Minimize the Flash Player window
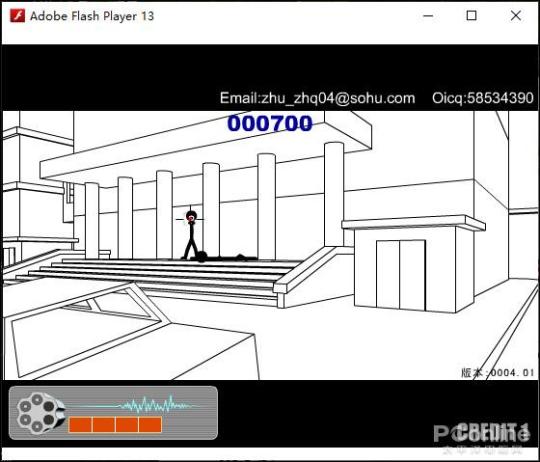The height and width of the screenshot is (462, 540). 428,16
